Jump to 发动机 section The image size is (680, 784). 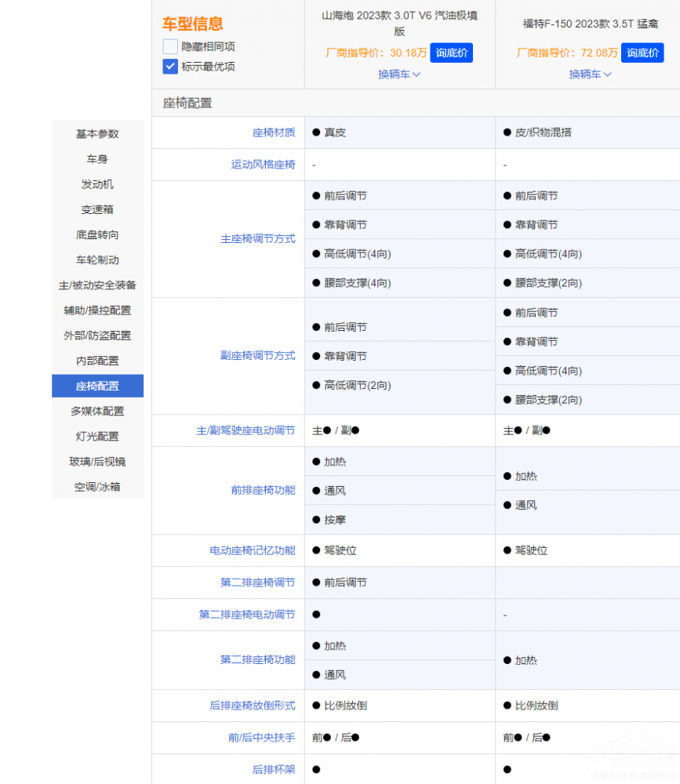tap(97, 184)
